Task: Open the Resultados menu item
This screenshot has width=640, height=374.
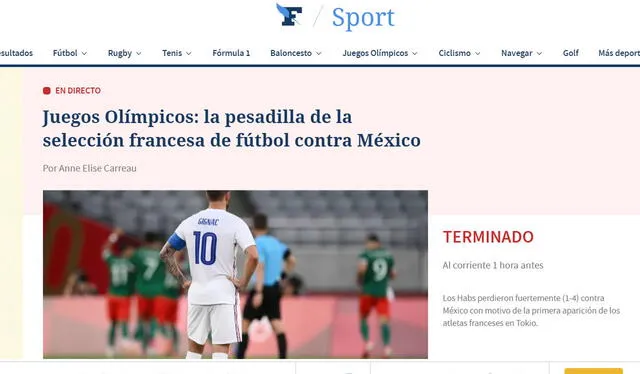Action: [16, 53]
